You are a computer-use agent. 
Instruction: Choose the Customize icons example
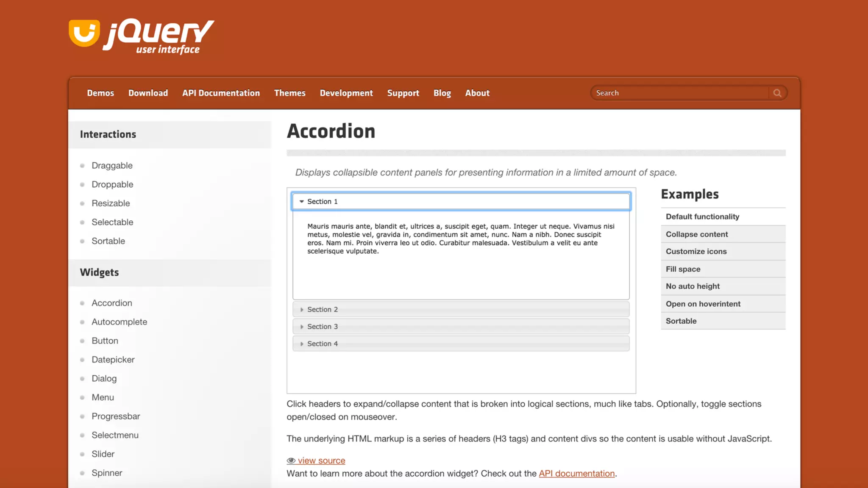[696, 251]
